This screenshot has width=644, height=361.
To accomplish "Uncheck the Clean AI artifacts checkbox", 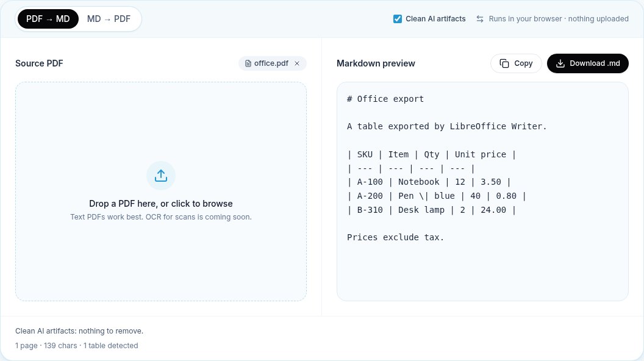I will tap(397, 19).
